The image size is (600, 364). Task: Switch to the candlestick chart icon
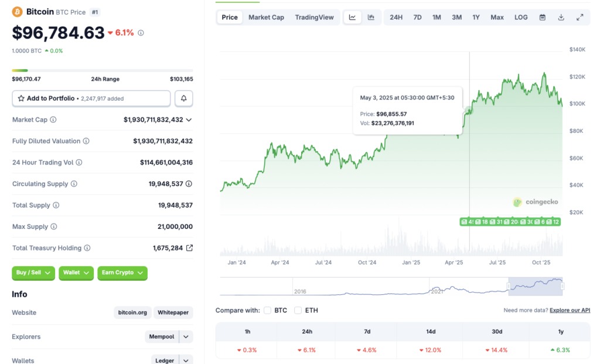pos(371,17)
